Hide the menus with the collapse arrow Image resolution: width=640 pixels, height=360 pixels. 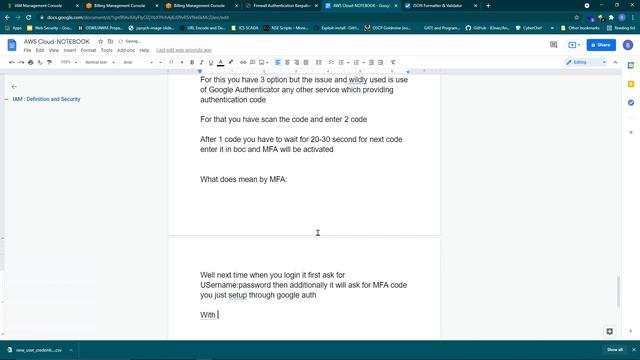615,62
